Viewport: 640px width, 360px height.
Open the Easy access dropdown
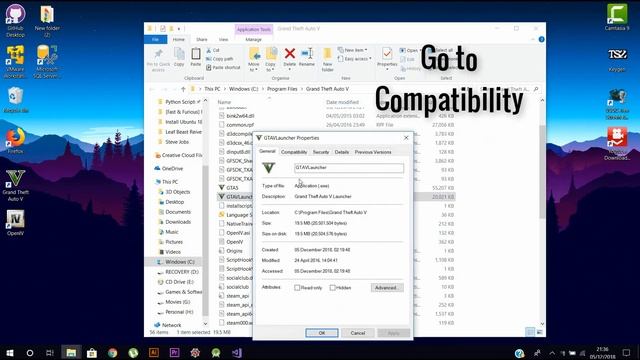354,59
